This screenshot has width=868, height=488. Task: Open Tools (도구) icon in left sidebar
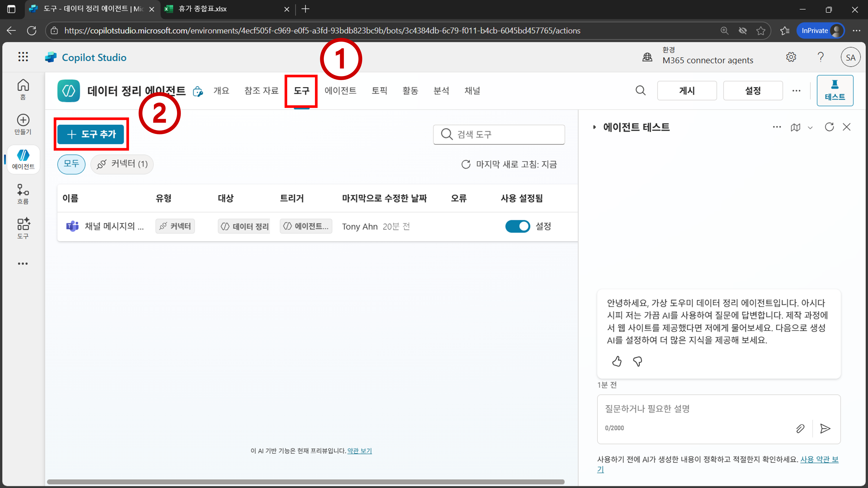(23, 228)
